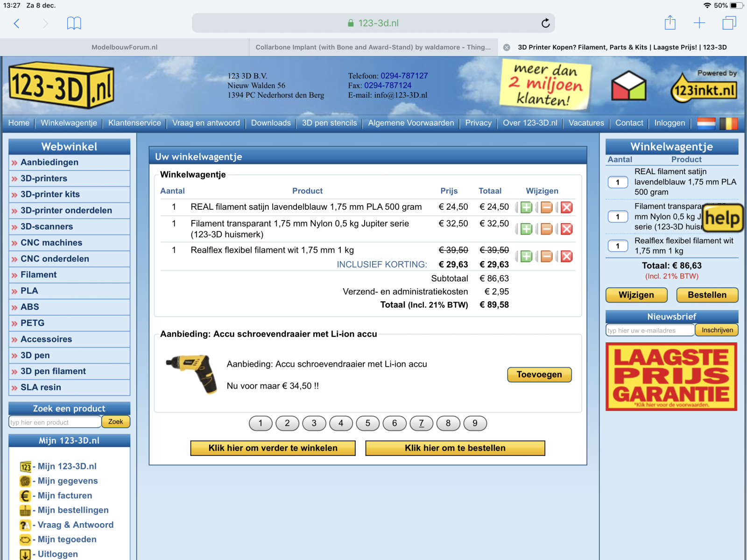Tap the Safari address bar
This screenshot has width=747, height=560.
point(373,23)
